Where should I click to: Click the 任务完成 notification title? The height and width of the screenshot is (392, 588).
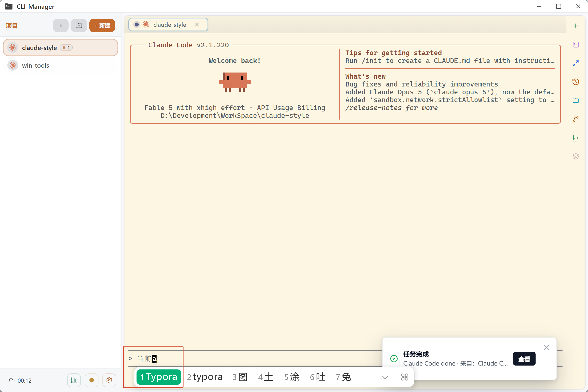(x=416, y=354)
